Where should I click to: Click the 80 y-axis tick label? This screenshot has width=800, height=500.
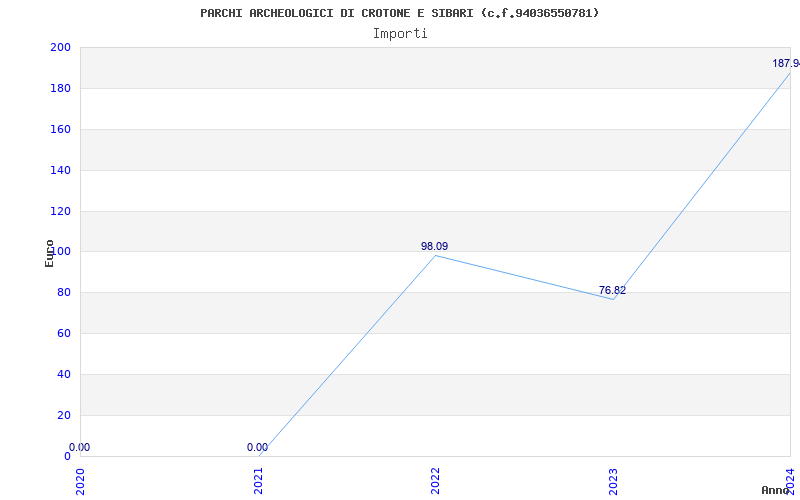pyautogui.click(x=64, y=292)
